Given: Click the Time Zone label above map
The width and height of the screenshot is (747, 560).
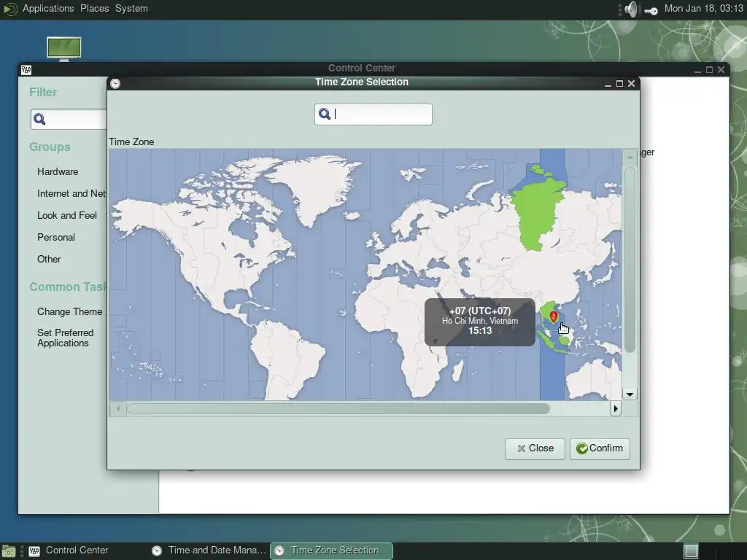Looking at the screenshot, I should (x=131, y=142).
